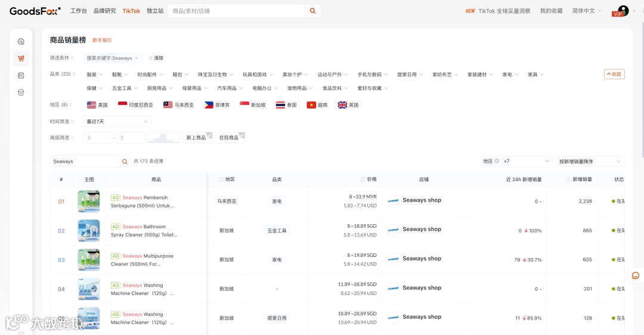Open the dashboard sidebar icon at top
The height and width of the screenshot is (335, 644).
click(x=21, y=42)
